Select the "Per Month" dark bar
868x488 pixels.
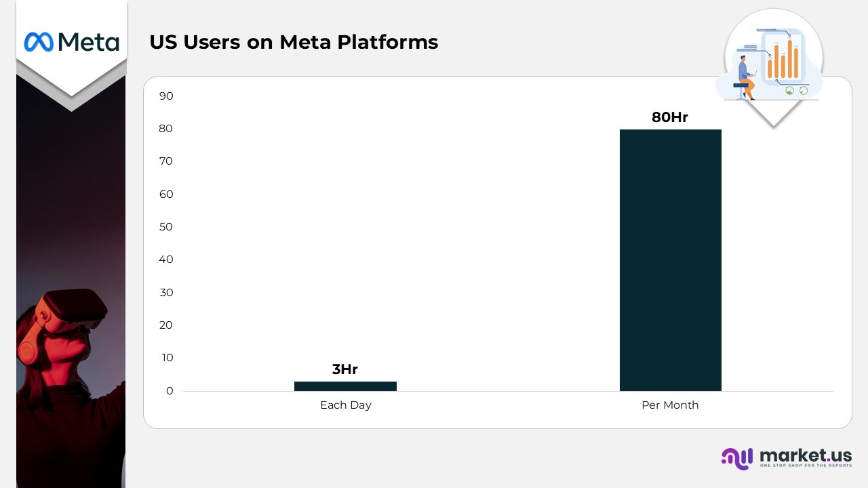click(670, 260)
